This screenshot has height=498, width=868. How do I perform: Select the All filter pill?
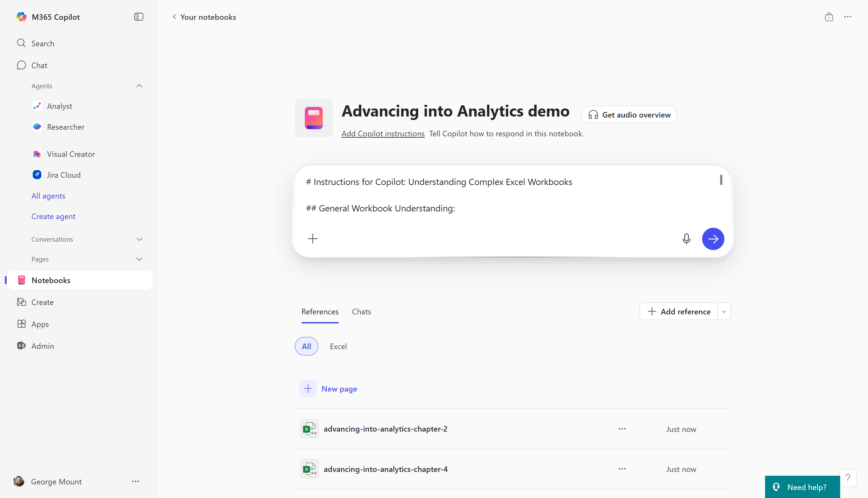[306, 346]
